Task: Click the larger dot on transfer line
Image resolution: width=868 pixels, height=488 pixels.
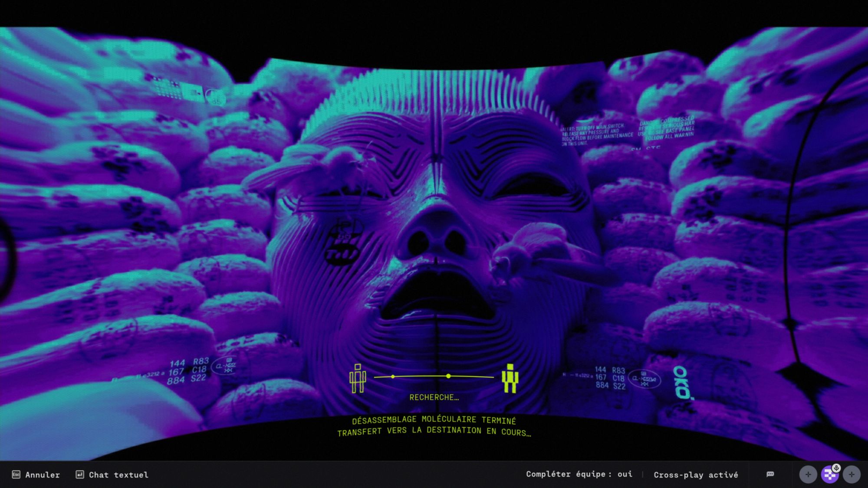Action: [448, 376]
